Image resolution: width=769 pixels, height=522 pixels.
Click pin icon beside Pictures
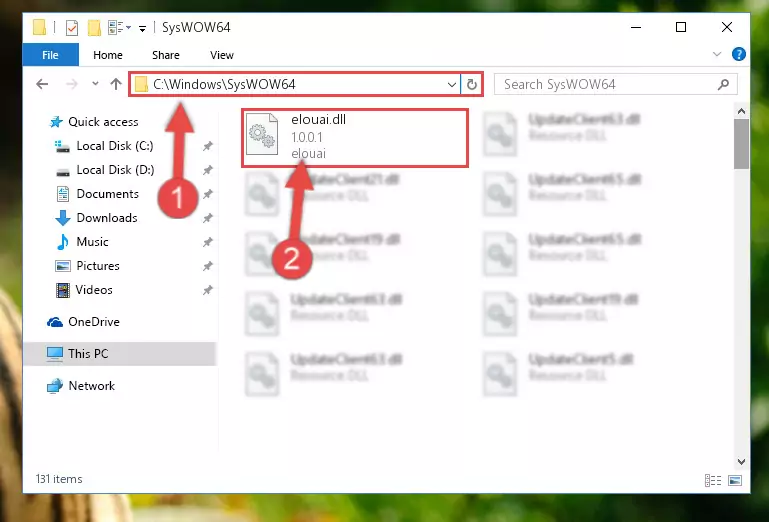(x=207, y=266)
